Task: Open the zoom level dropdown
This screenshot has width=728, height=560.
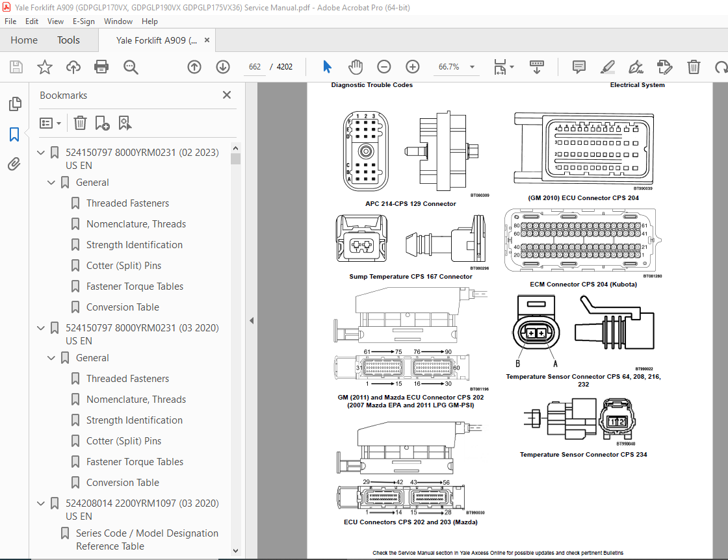Action: [472, 67]
